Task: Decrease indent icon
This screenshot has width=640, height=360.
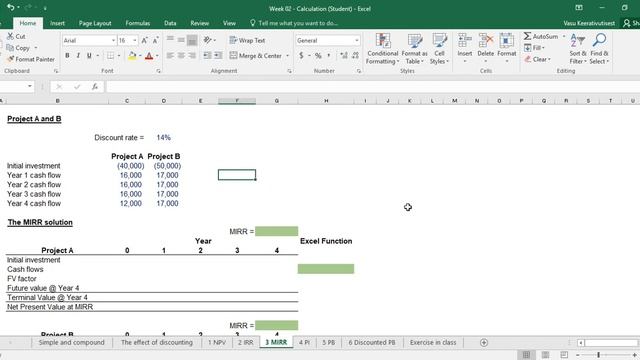Action: (x=207, y=56)
